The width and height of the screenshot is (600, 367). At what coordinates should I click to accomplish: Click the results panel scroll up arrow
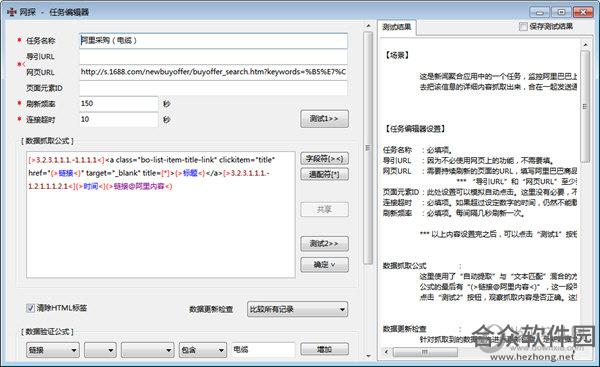click(x=585, y=45)
